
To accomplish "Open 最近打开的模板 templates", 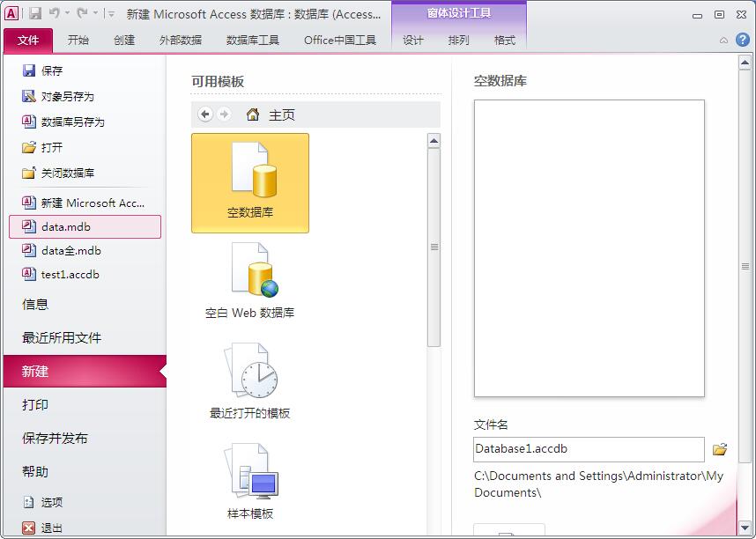I will pos(250,380).
